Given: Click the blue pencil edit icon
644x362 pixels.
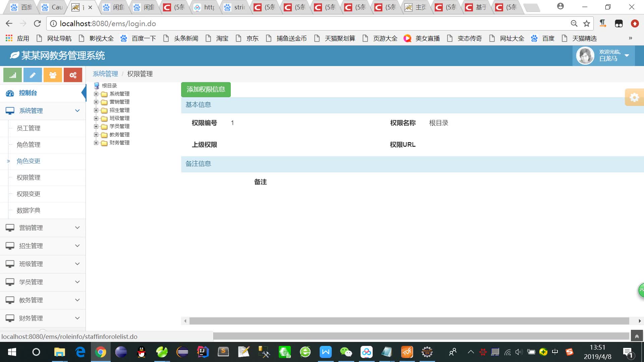Looking at the screenshot, I should click(x=33, y=75).
